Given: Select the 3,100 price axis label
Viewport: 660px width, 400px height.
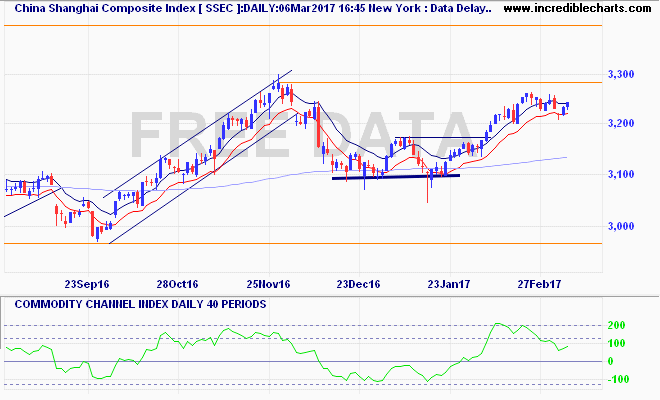Looking at the screenshot, I should pos(621,174).
